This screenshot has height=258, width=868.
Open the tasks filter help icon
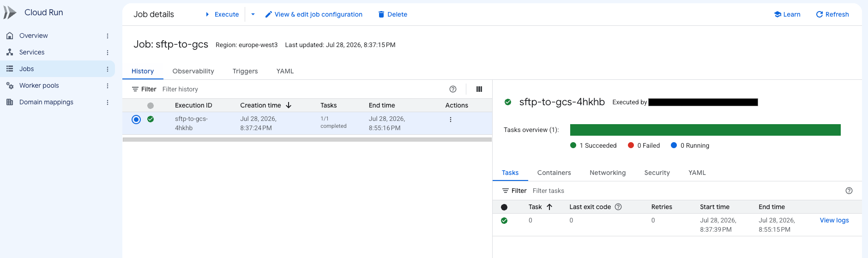coord(849,191)
